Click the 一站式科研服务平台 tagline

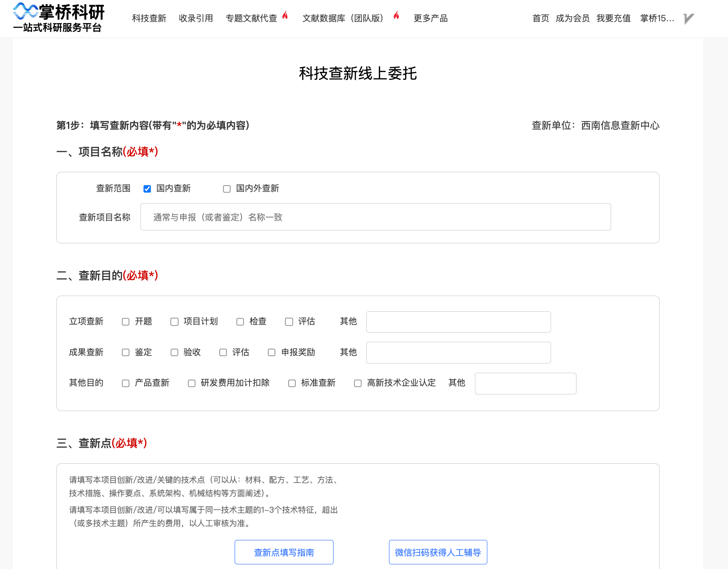58,28
